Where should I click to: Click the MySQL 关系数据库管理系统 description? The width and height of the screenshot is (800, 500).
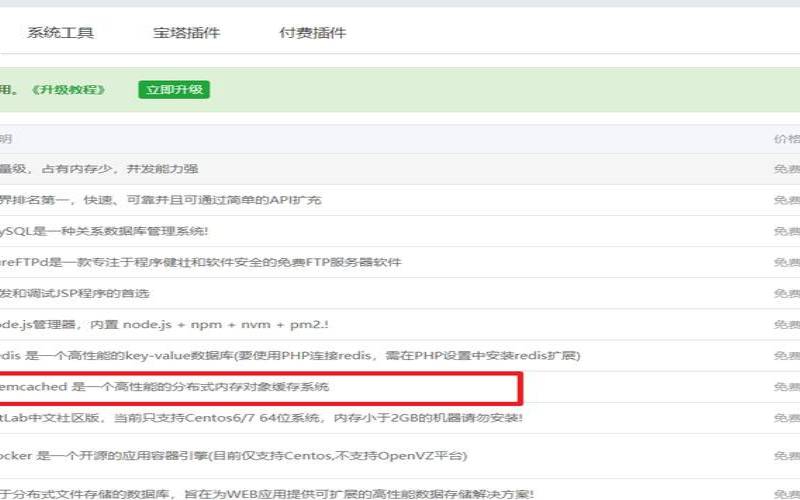(103, 231)
